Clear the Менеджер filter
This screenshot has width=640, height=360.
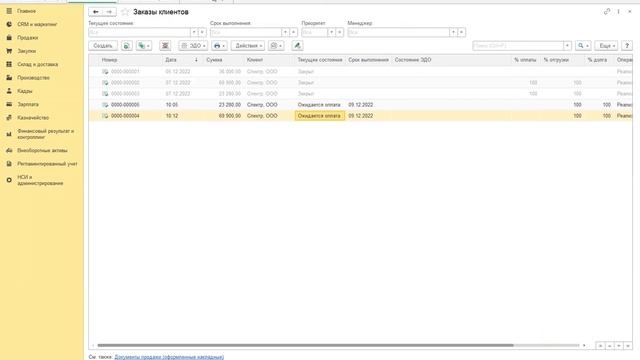click(461, 32)
